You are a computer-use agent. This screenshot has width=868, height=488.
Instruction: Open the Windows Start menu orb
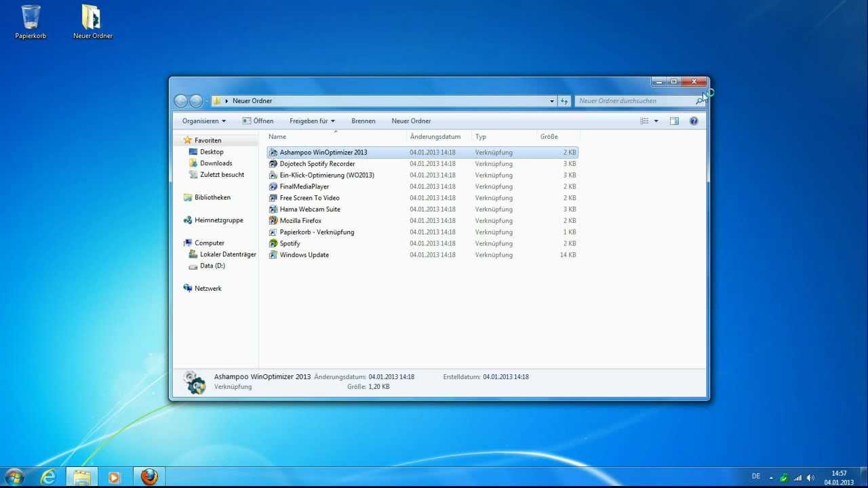(14, 477)
